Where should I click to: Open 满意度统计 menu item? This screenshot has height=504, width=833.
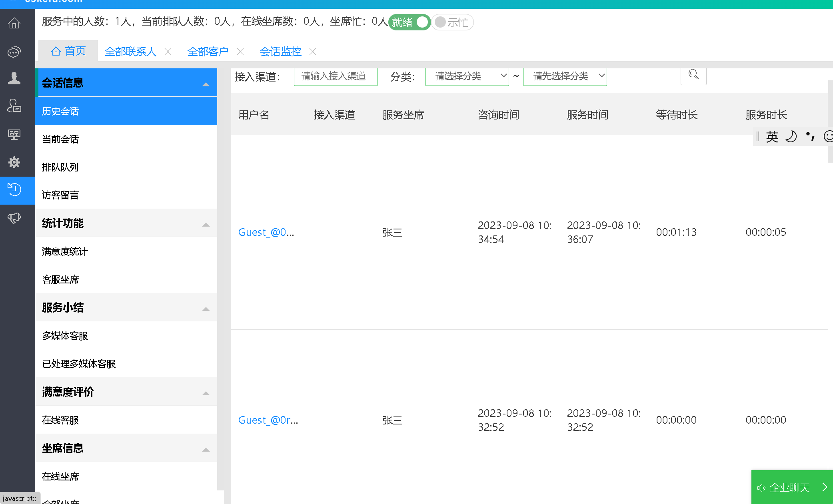(126, 251)
